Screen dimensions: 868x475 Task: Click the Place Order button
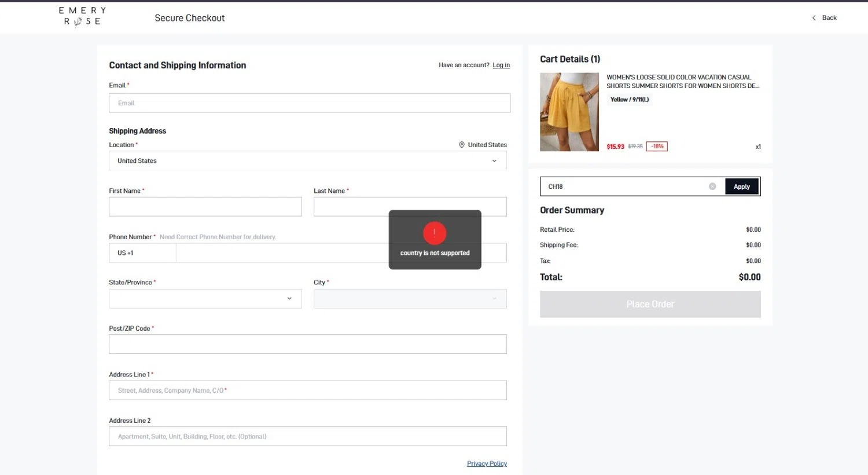coord(650,304)
